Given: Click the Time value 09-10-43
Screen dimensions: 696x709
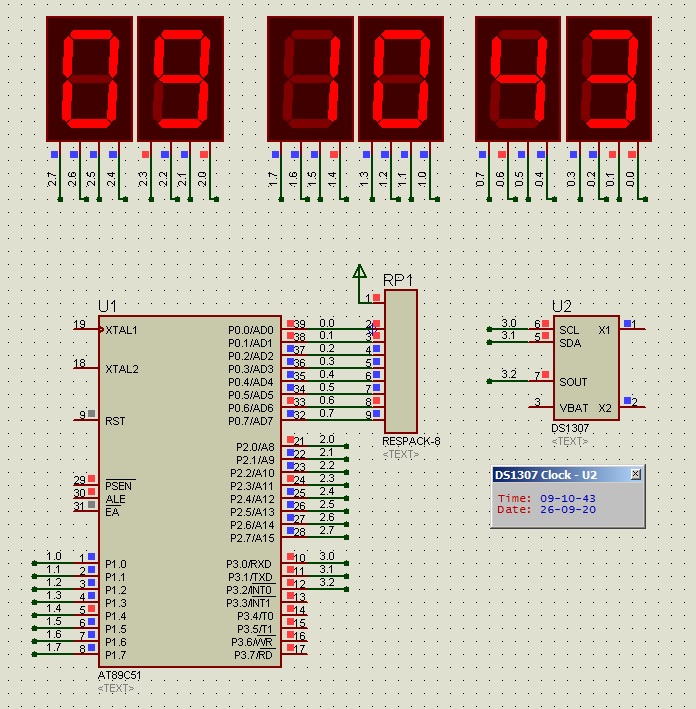Looking at the screenshot, I should click(568, 498).
